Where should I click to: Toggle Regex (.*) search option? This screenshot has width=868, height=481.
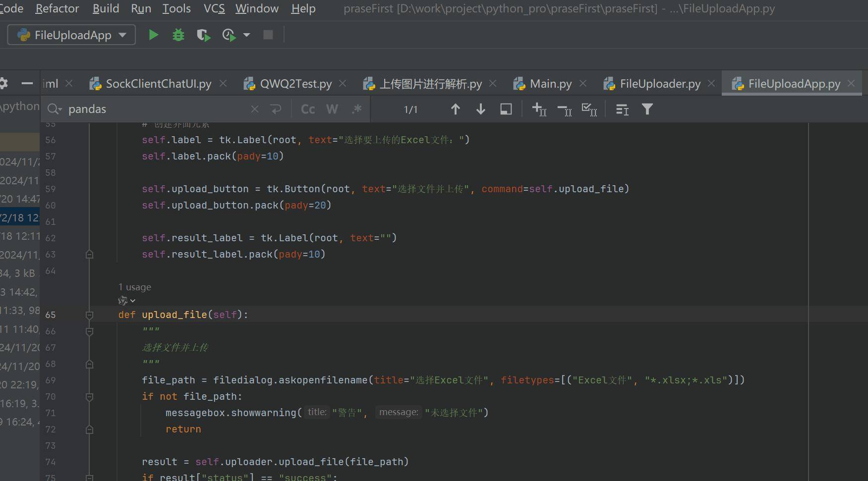pos(356,109)
